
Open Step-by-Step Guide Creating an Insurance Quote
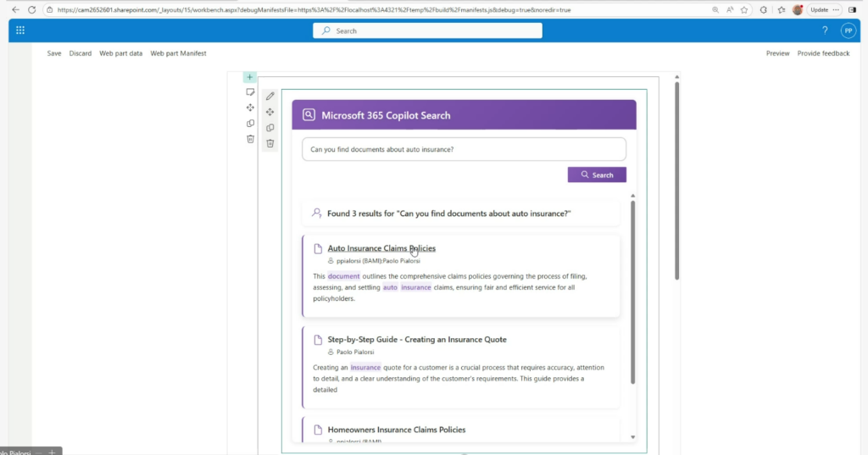click(x=417, y=339)
